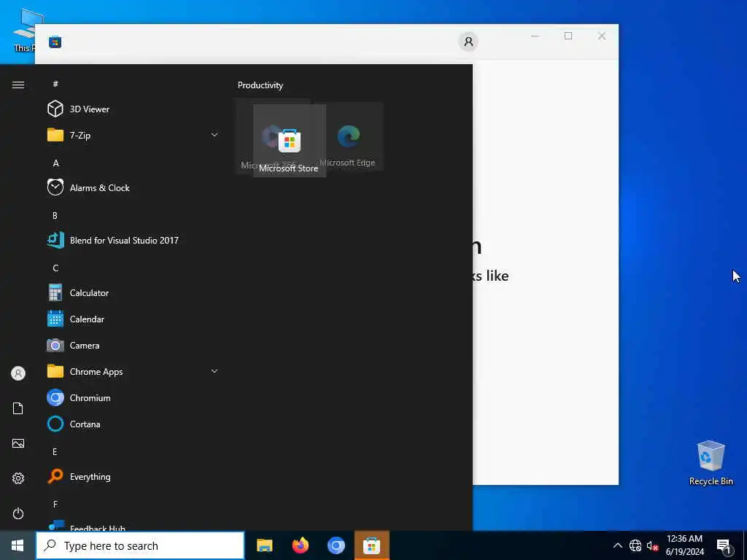
Task: Click the Store window profile icon
Action: pos(468,42)
